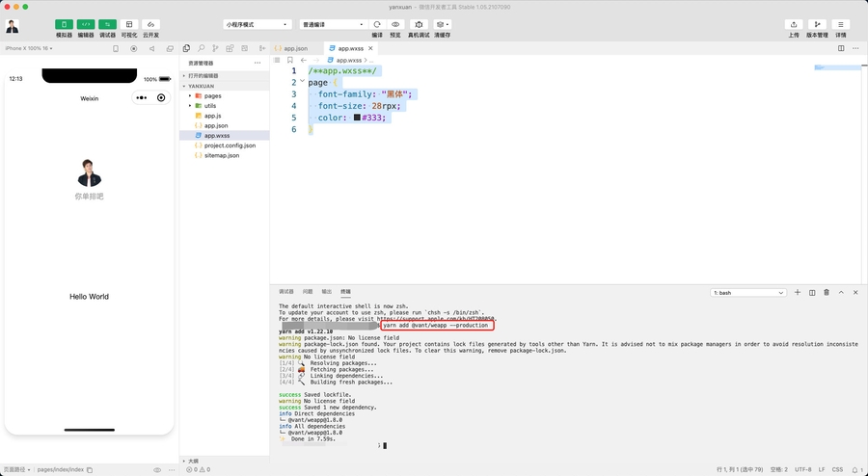Switch to the app.json editor tab

(x=292, y=48)
